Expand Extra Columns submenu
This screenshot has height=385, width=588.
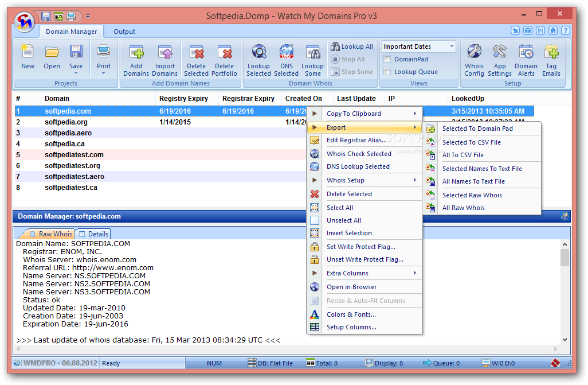[415, 273]
